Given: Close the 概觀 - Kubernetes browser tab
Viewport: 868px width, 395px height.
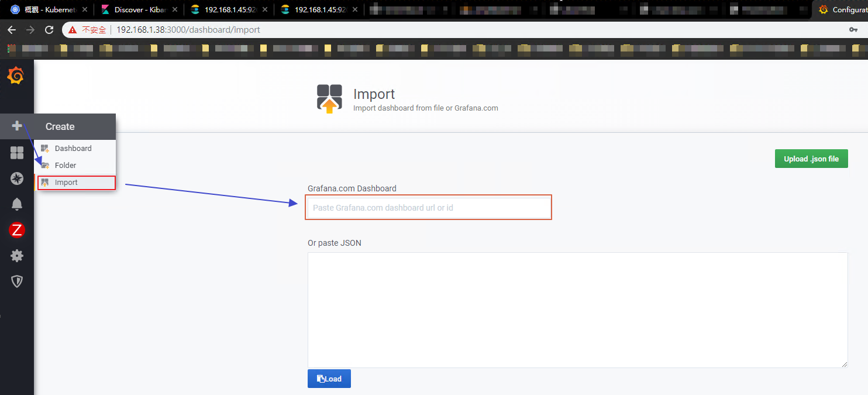Looking at the screenshot, I should [x=85, y=10].
